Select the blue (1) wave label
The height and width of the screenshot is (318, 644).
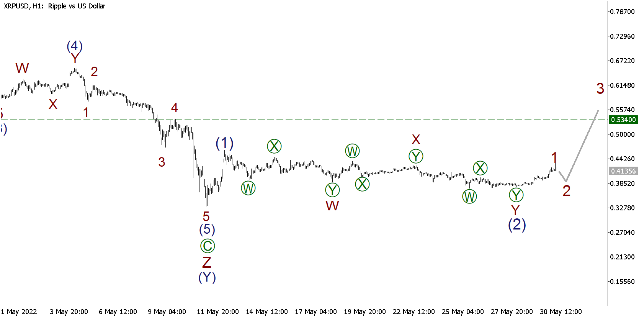click(224, 143)
